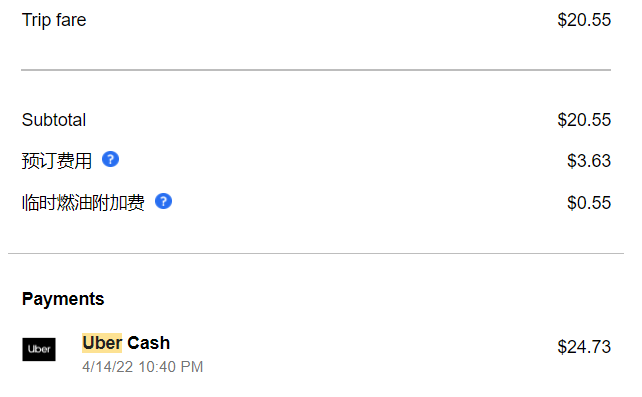Click the divider line above Payments
The image size is (642, 397).
[316, 253]
